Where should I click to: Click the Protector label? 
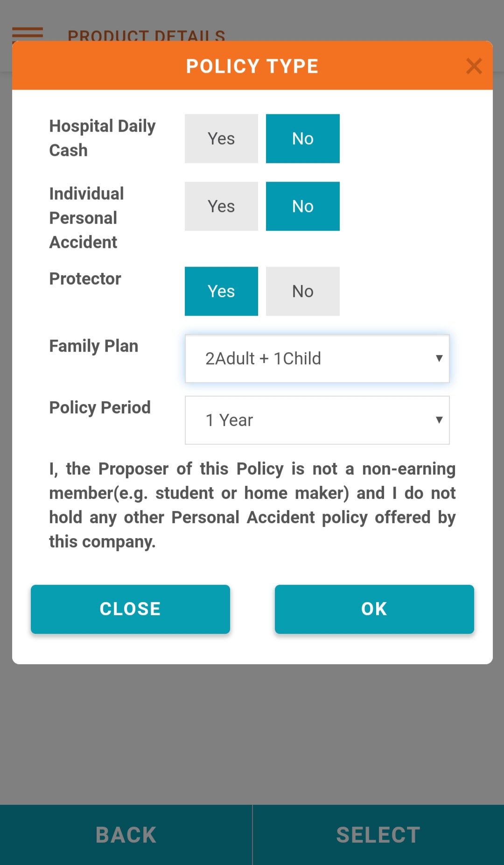[85, 279]
